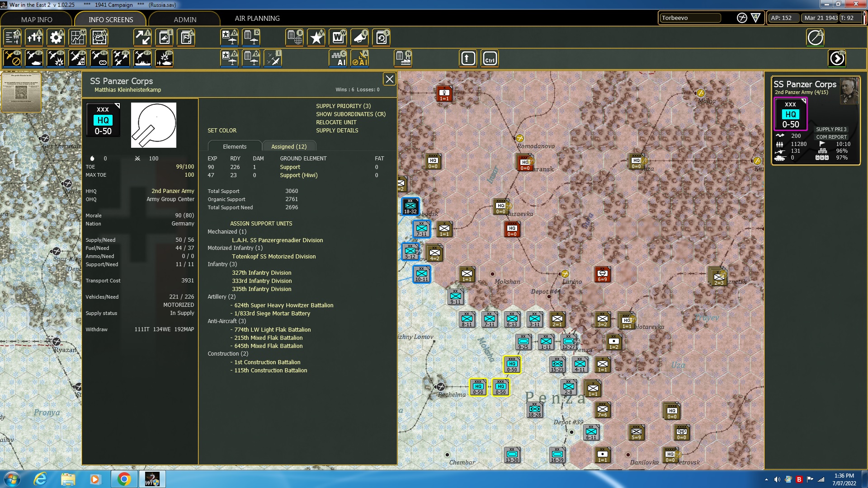Switch to the MAP INFO tab
Screen dimensions: 868x488
pos(37,19)
